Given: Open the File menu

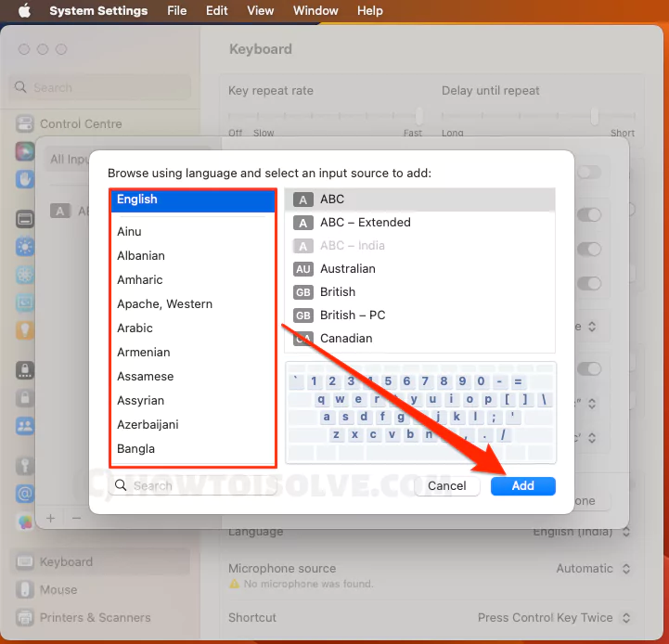Looking at the screenshot, I should (x=176, y=10).
